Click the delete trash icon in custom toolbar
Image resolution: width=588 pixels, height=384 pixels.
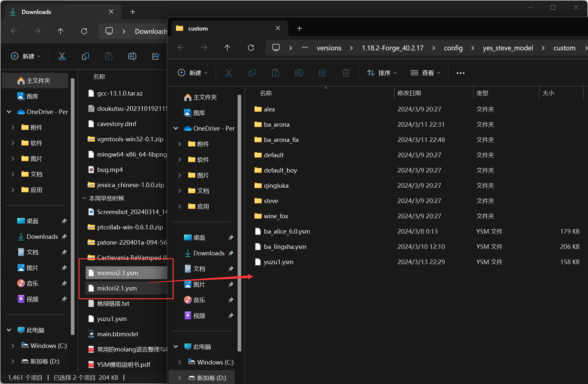[x=346, y=73]
